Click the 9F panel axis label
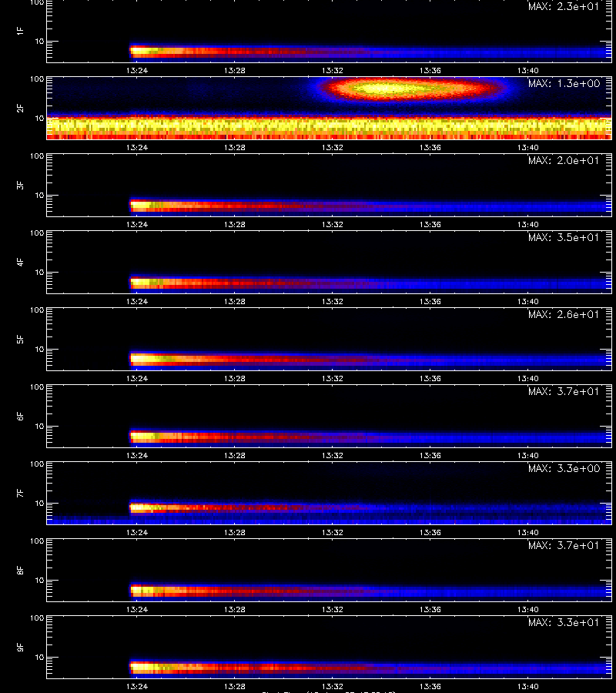This screenshot has height=693, width=616. 20,647
